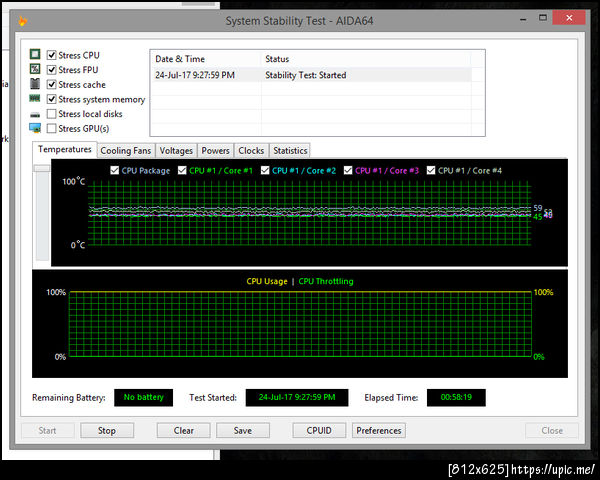Open the Cooling Fans tab

coord(126,150)
